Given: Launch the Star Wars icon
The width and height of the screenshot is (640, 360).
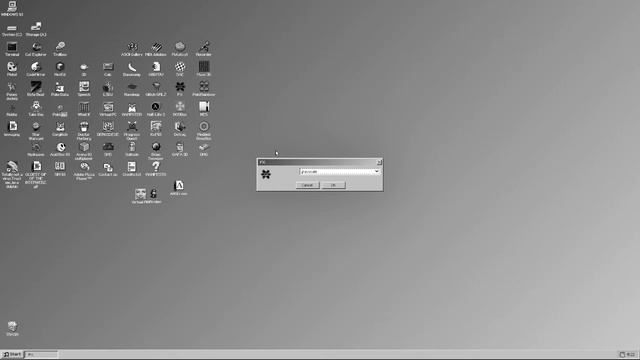Looking at the screenshot, I should 36,131.
